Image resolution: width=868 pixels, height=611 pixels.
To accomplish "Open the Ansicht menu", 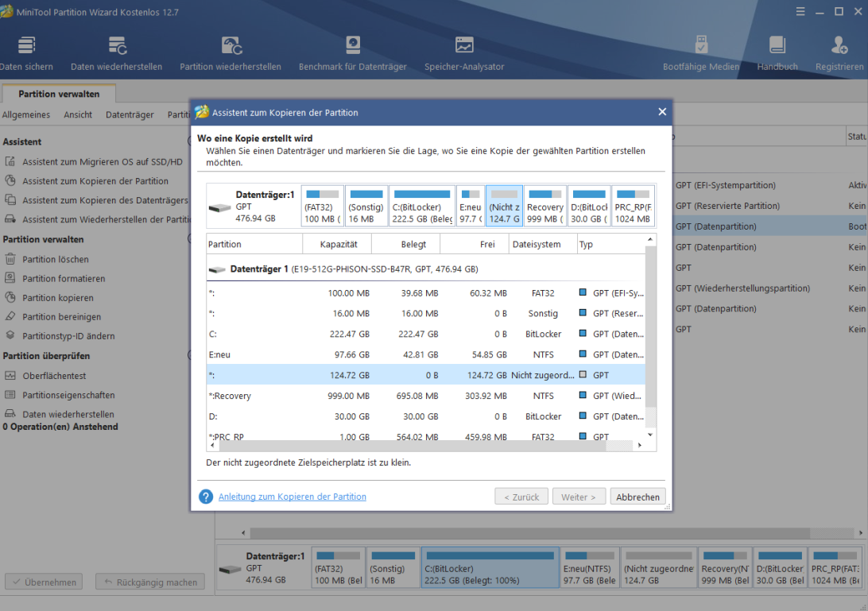I will coord(78,114).
